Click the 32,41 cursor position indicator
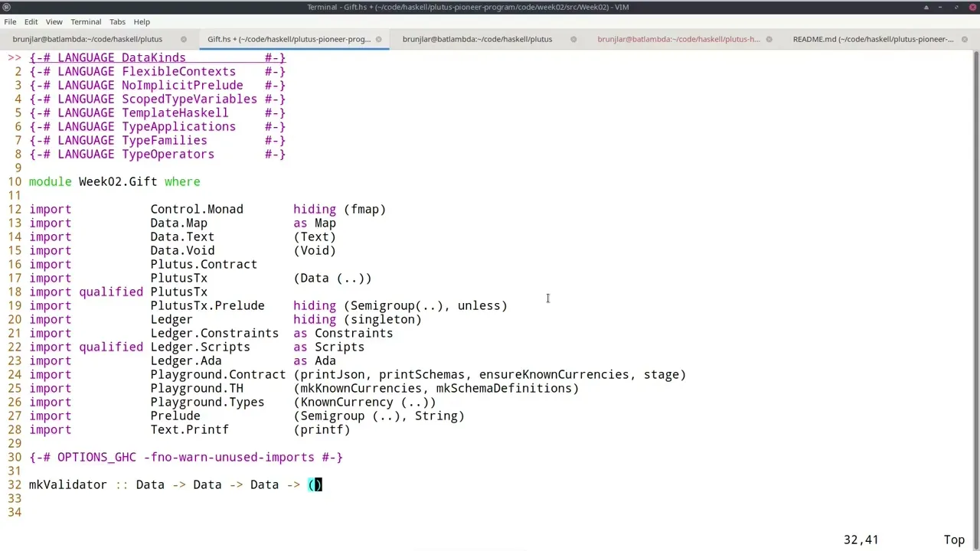This screenshot has height=551, width=980. pyautogui.click(x=861, y=540)
